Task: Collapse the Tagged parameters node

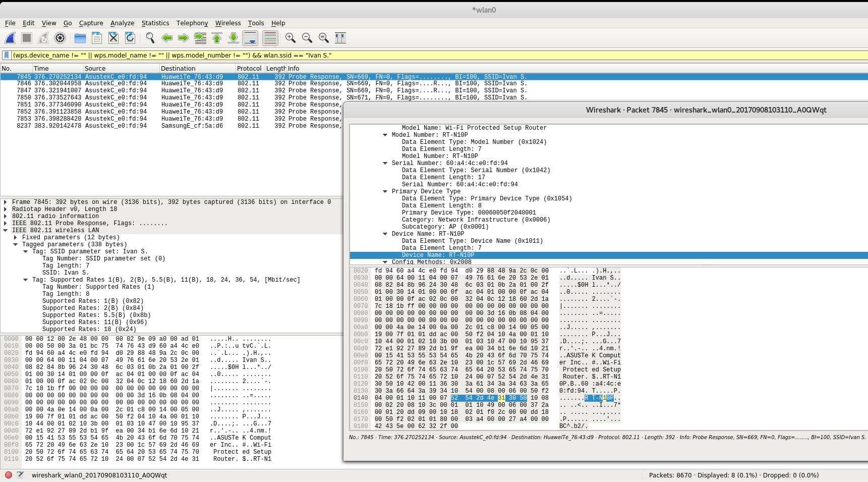Action: coord(16,244)
